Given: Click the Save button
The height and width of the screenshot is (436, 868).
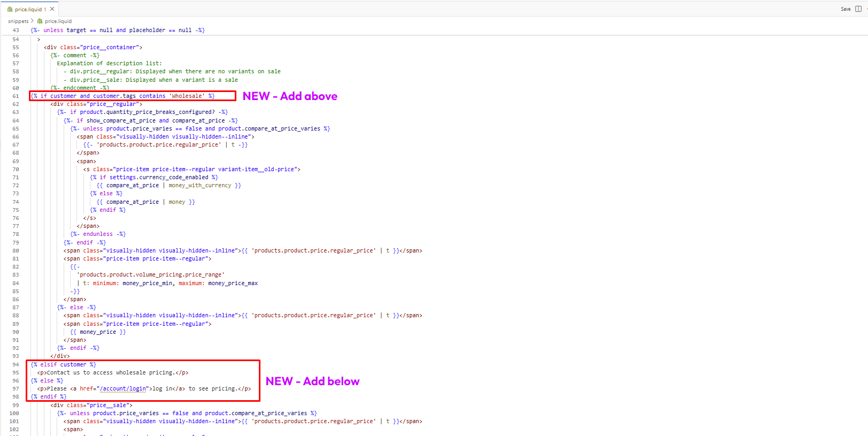Looking at the screenshot, I should pos(846,9).
